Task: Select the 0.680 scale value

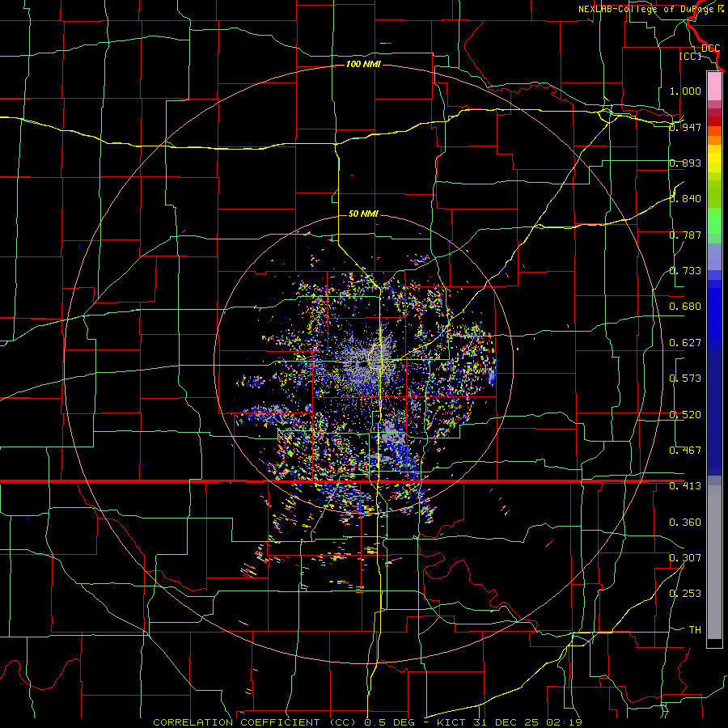Action: click(685, 307)
